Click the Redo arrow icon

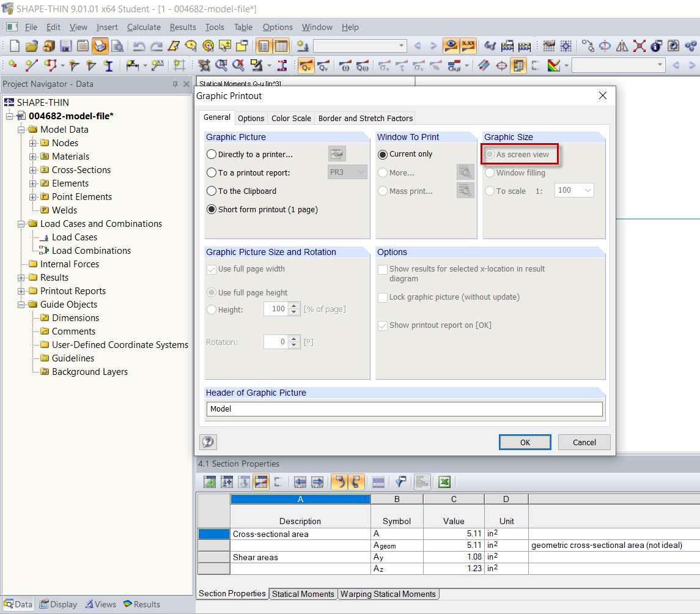[x=157, y=46]
